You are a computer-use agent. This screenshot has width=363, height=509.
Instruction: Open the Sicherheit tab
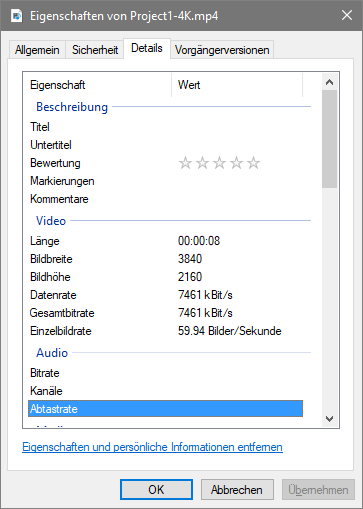(95, 50)
